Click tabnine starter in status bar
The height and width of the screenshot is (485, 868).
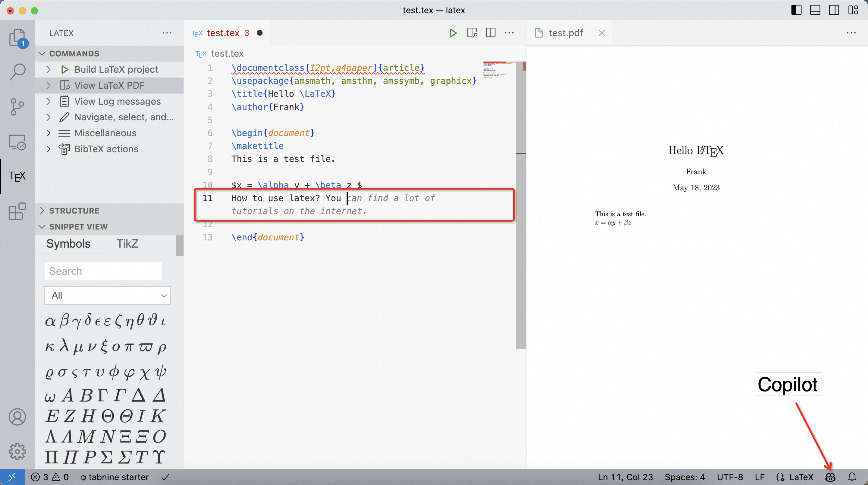point(115,477)
